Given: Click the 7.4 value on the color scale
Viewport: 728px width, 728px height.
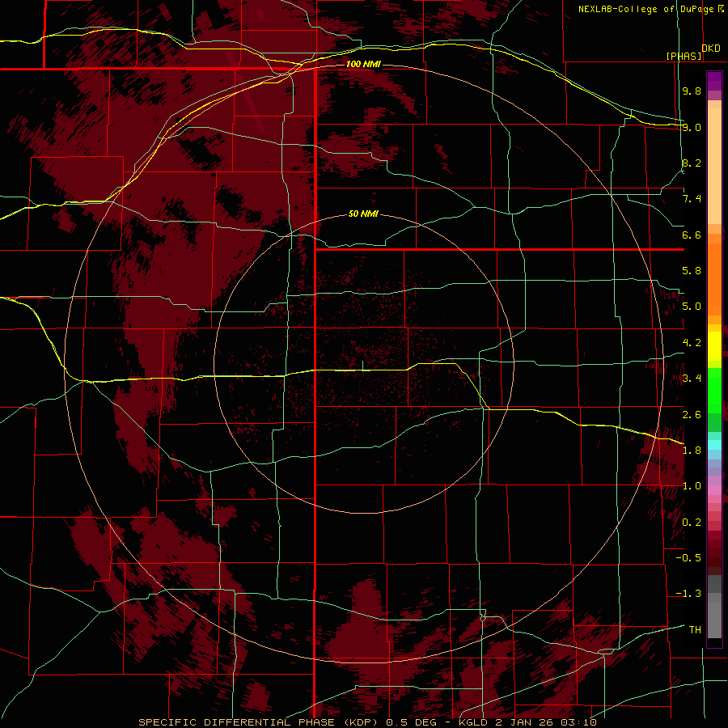Looking at the screenshot, I should (x=692, y=199).
